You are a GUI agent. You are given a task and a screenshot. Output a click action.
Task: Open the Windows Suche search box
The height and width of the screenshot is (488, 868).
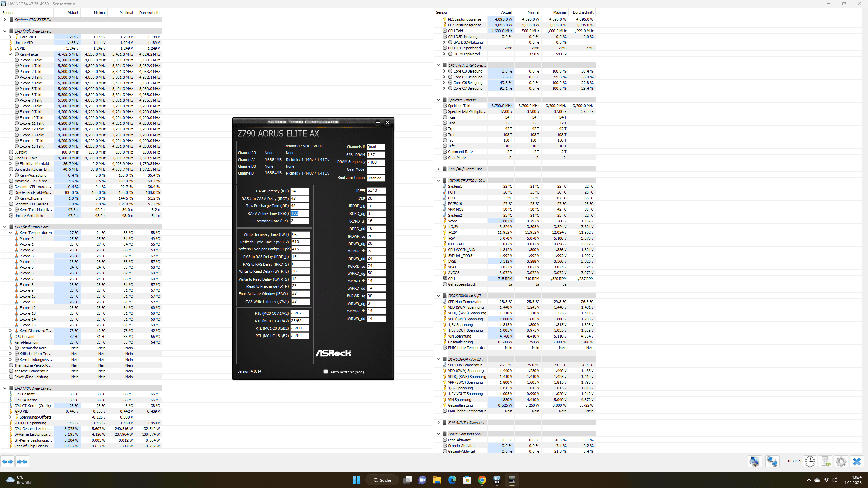(x=382, y=480)
